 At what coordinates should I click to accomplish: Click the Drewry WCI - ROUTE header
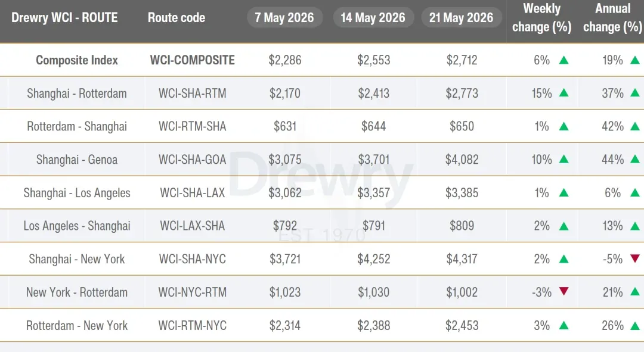coord(64,18)
